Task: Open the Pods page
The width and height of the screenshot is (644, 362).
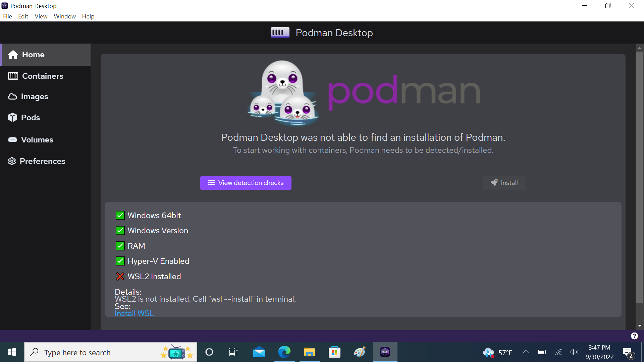Action: pos(45,118)
